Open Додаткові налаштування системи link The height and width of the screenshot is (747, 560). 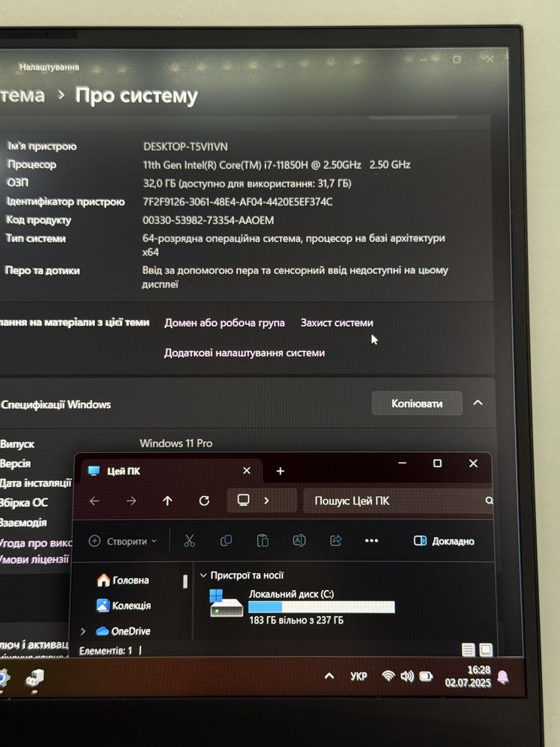coord(245,353)
